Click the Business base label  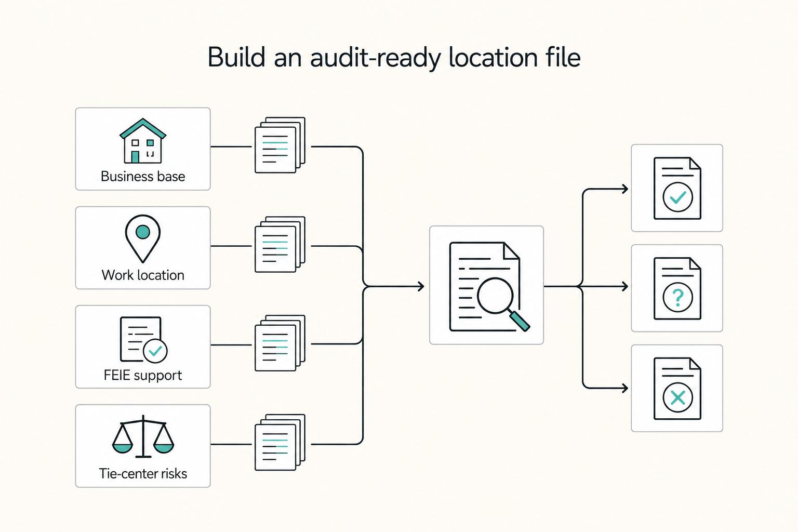click(143, 177)
